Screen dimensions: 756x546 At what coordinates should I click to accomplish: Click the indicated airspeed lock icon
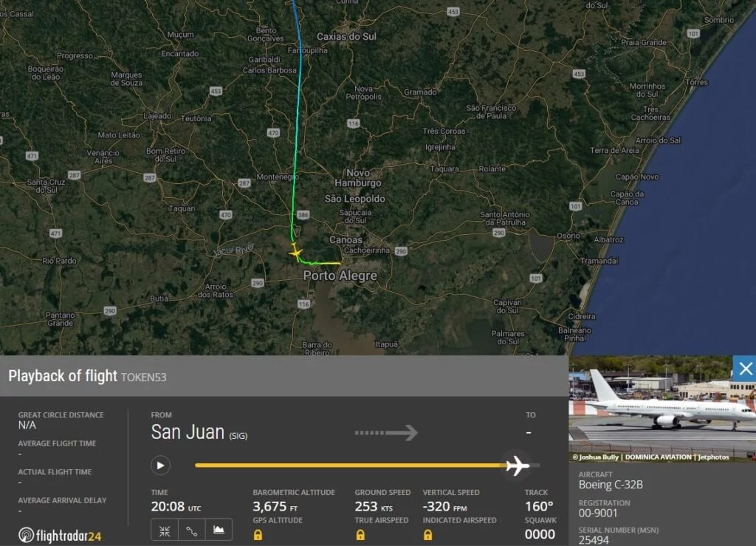(427, 534)
